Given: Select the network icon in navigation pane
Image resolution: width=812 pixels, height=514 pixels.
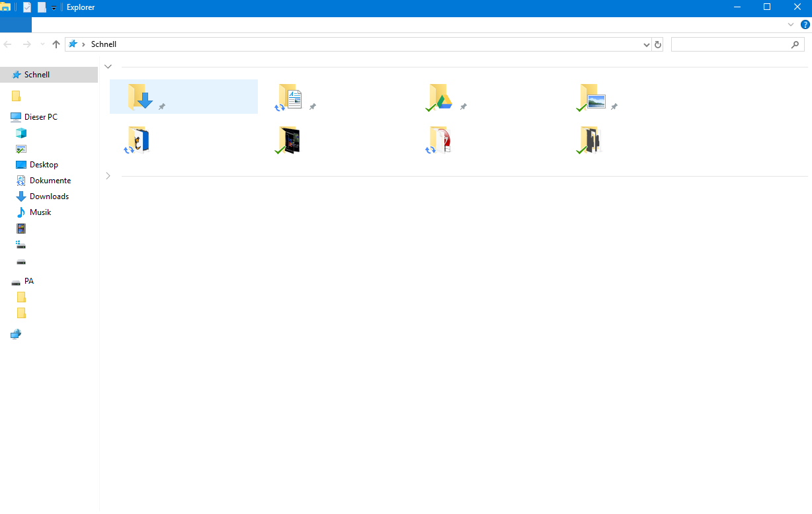Looking at the screenshot, I should coord(16,334).
